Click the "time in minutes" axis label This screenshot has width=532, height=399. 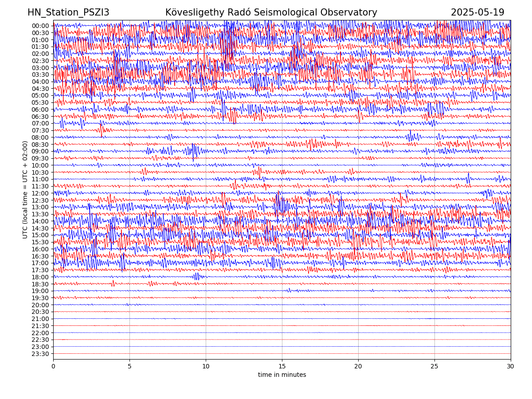tap(282, 375)
